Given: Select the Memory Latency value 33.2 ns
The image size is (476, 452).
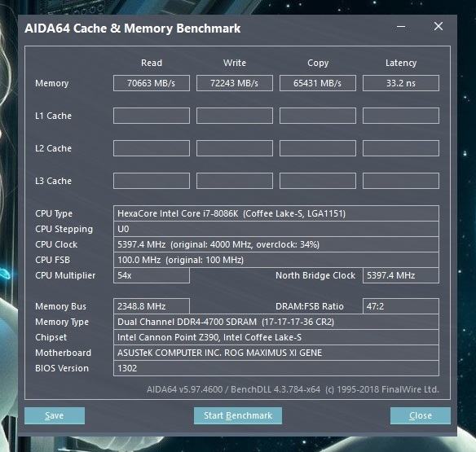Looking at the screenshot, I should (401, 83).
